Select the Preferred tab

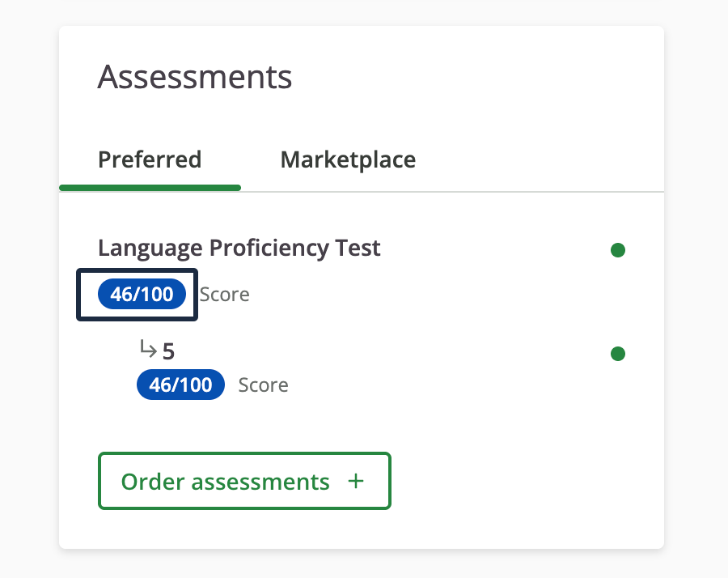pos(150,159)
